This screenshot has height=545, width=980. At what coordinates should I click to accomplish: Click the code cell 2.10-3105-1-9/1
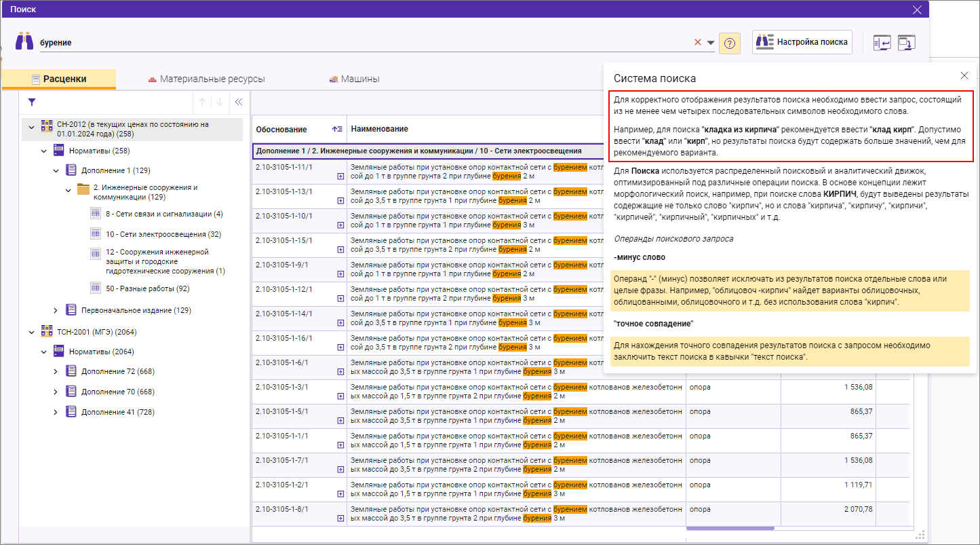click(x=281, y=264)
